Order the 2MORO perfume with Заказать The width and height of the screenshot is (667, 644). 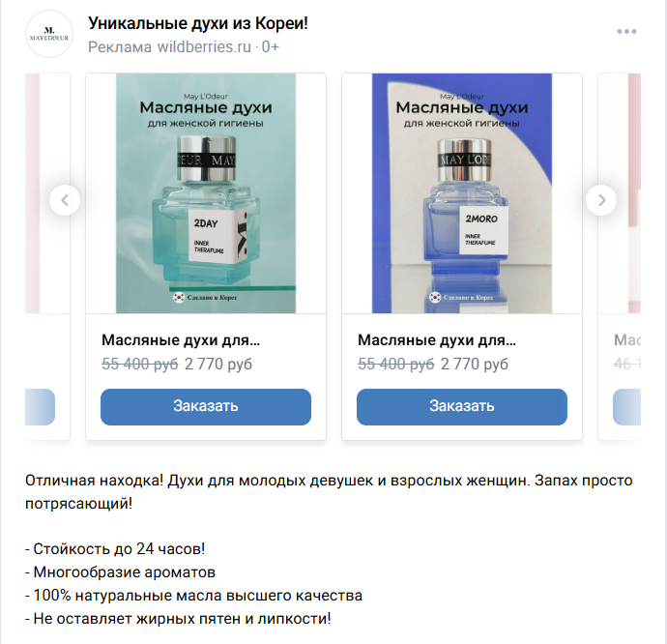coord(462,406)
